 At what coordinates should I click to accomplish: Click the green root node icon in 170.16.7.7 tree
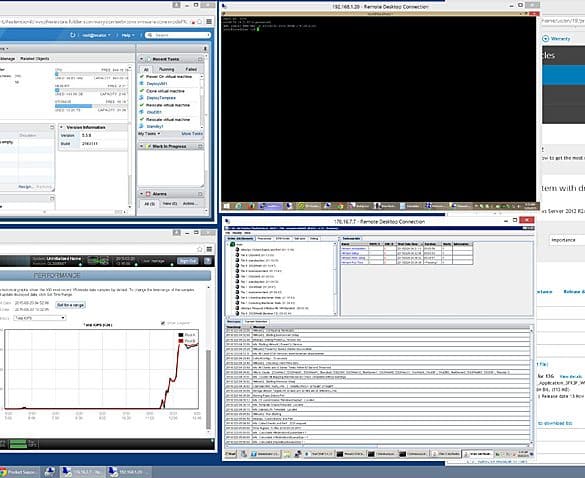coord(232,244)
